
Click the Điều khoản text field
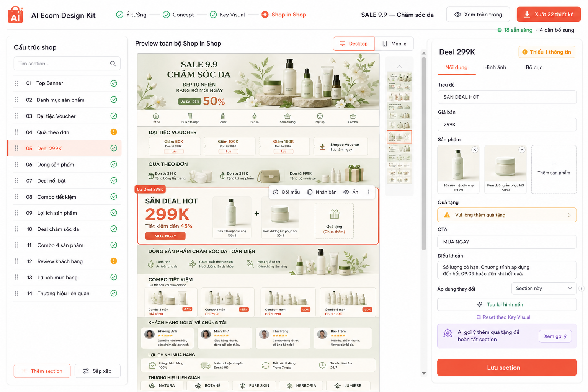click(507, 270)
